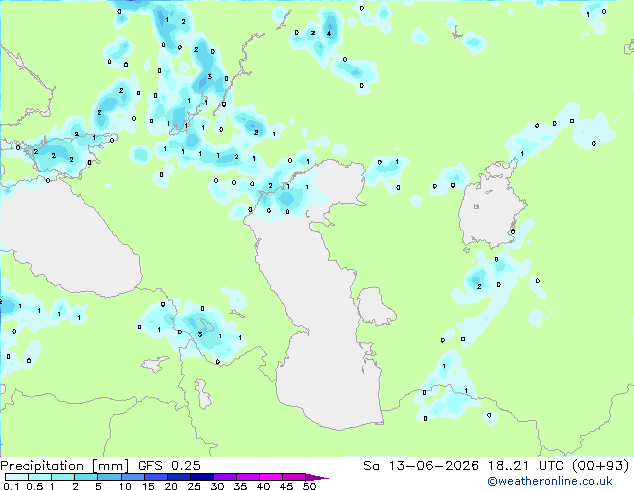Click the legend swatch between 40 and 45
The image size is (634, 490).
[271, 477]
